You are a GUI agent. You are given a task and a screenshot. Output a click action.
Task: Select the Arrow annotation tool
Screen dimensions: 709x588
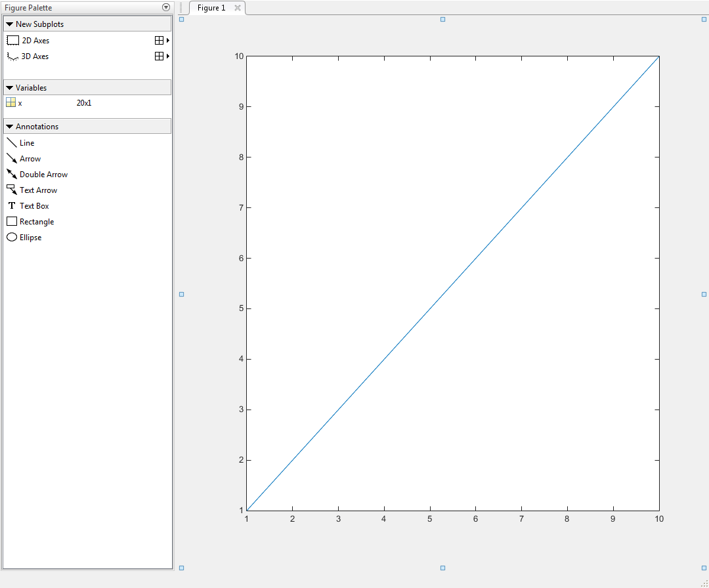[x=29, y=158]
